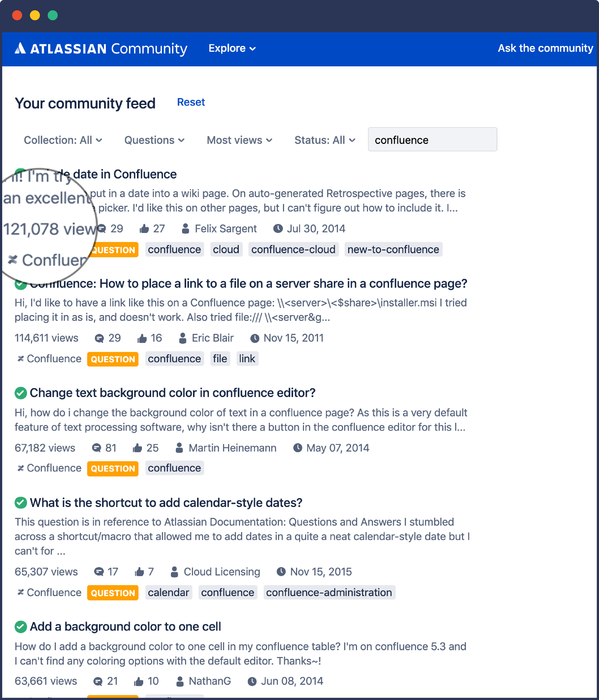The width and height of the screenshot is (599, 700).
Task: Expand the Status: All filter dropdown
Action: 324,140
